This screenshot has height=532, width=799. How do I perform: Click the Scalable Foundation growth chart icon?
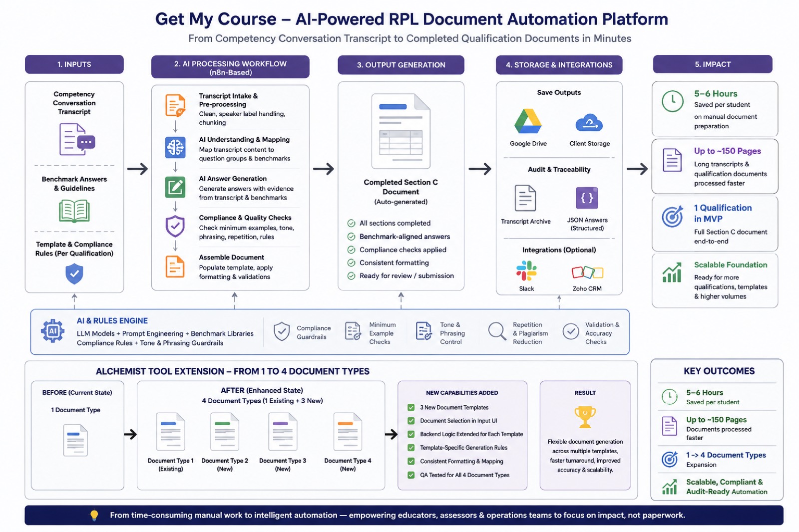coord(672,272)
